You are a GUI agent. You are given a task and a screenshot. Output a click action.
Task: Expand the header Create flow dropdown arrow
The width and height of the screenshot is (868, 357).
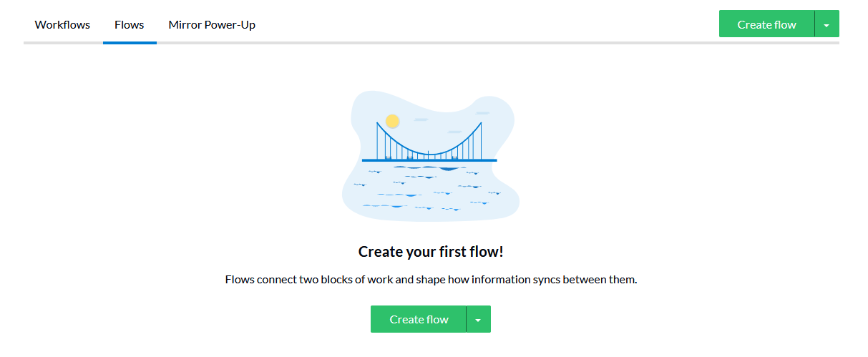(x=827, y=24)
